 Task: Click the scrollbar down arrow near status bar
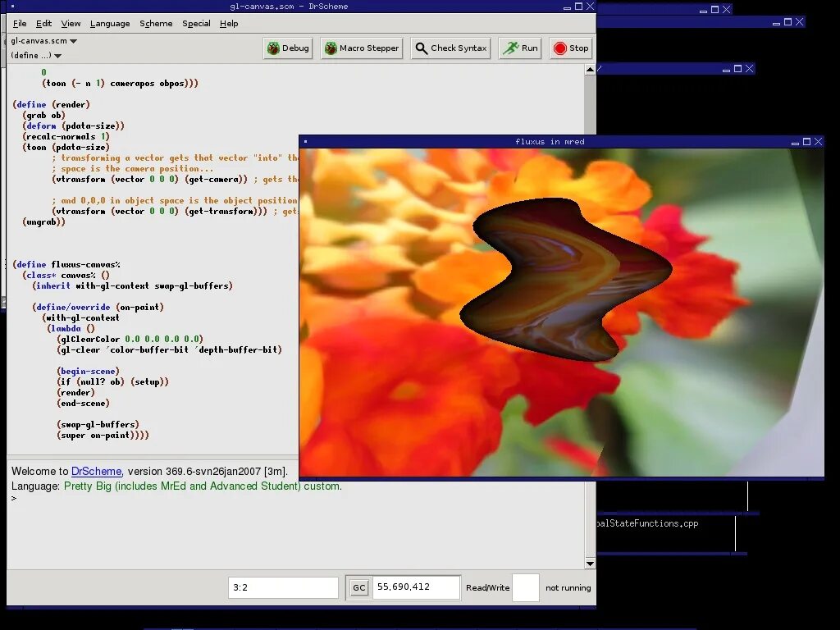pos(590,564)
